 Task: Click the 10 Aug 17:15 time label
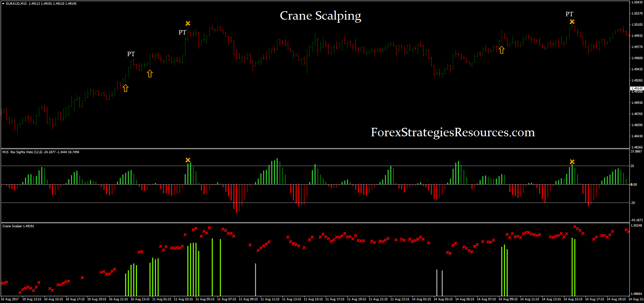75,299
